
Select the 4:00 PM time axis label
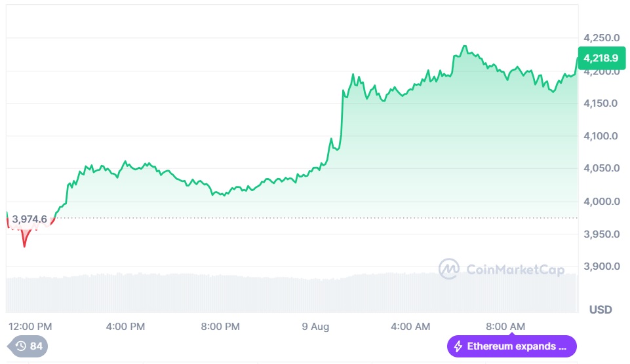tap(125, 326)
